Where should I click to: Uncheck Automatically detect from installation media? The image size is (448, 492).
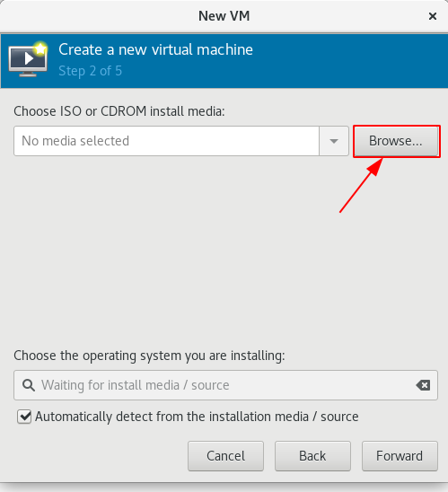pos(24,417)
